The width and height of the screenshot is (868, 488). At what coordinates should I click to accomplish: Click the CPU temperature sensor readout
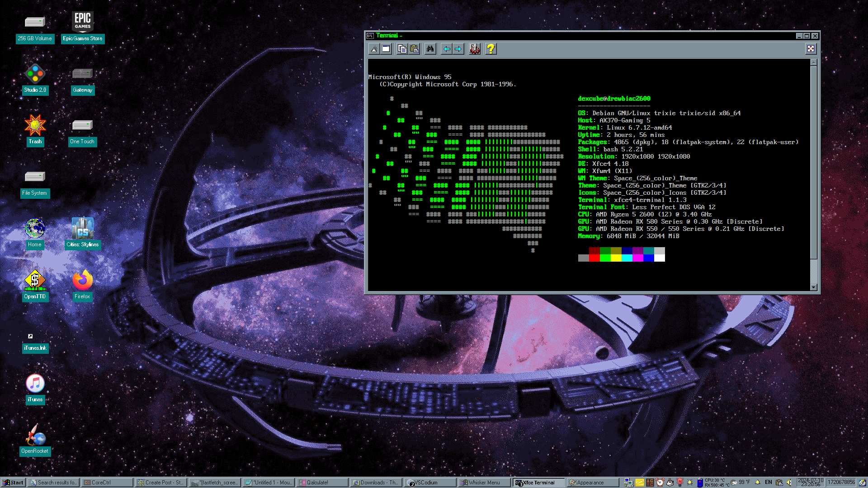(716, 483)
